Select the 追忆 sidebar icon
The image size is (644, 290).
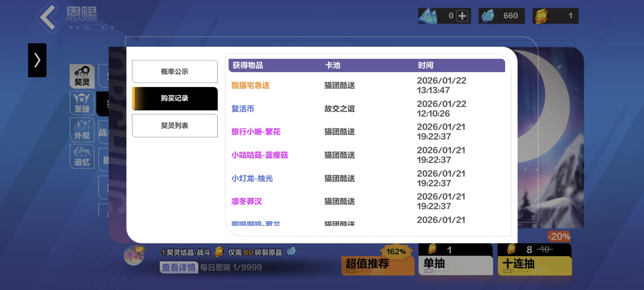(82, 156)
